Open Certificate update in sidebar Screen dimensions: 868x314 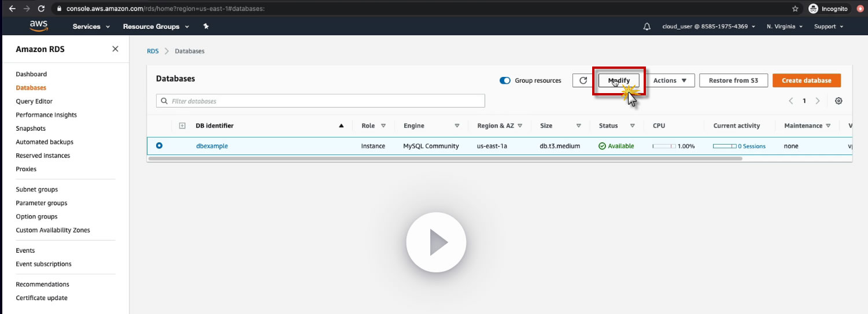[x=42, y=298]
